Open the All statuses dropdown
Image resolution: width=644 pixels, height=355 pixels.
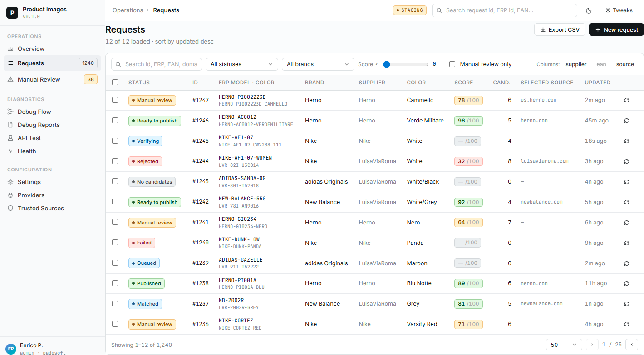pos(242,64)
